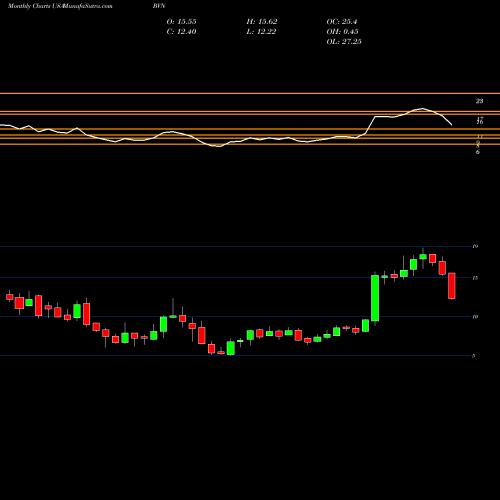Viewport: 500px width, 500px height.
Task: Click the 'OC: 25.4' statistic
Action: [x=342, y=22]
